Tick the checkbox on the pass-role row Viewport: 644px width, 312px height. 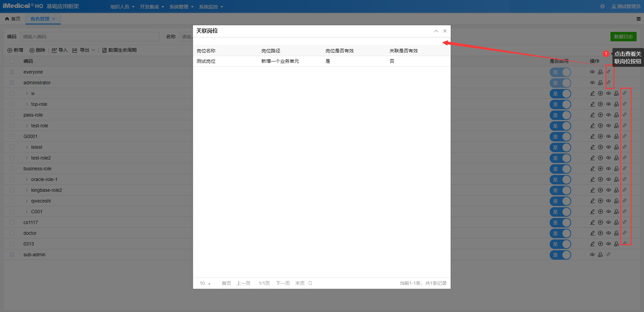point(11,115)
